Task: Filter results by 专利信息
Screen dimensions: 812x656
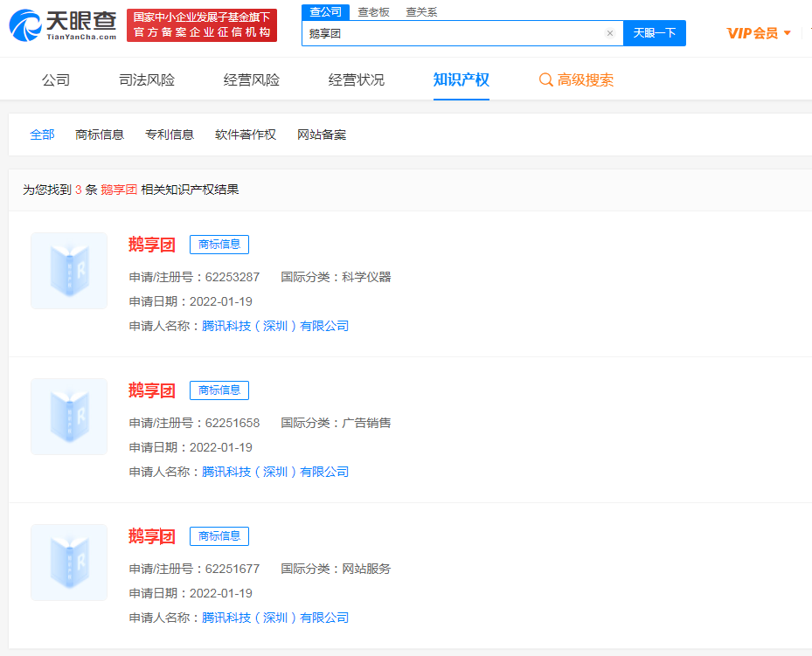Action: [x=170, y=135]
